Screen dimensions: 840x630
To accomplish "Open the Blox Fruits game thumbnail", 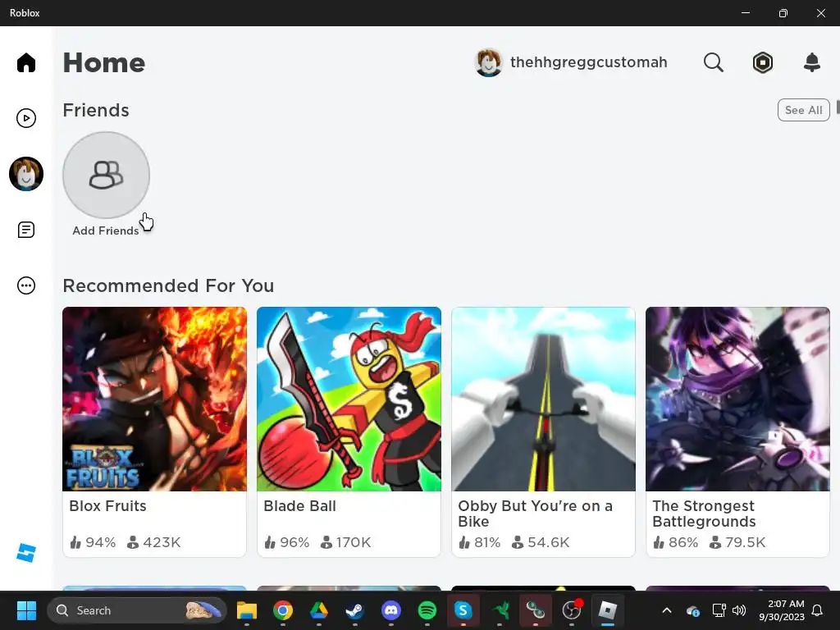I will [x=154, y=399].
